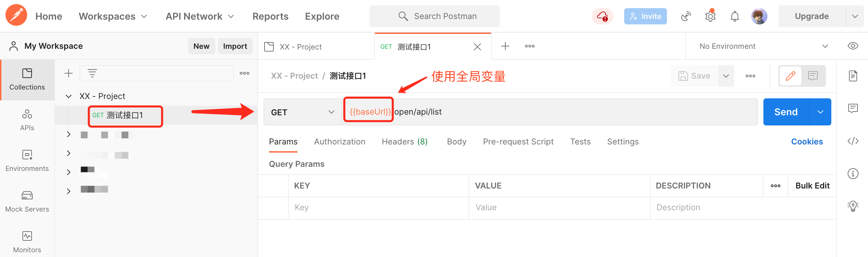Open the Monitors sidebar panel
The width and height of the screenshot is (868, 257).
[27, 243]
